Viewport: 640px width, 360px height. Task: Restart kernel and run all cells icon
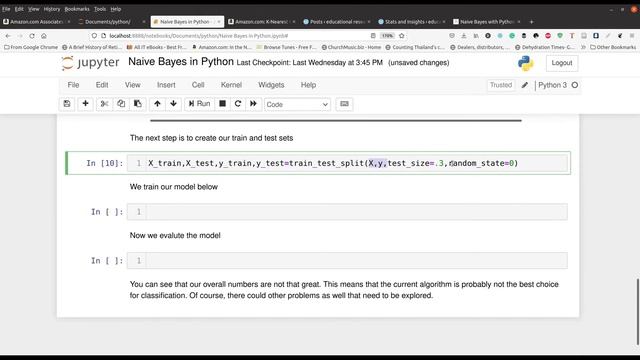point(253,104)
